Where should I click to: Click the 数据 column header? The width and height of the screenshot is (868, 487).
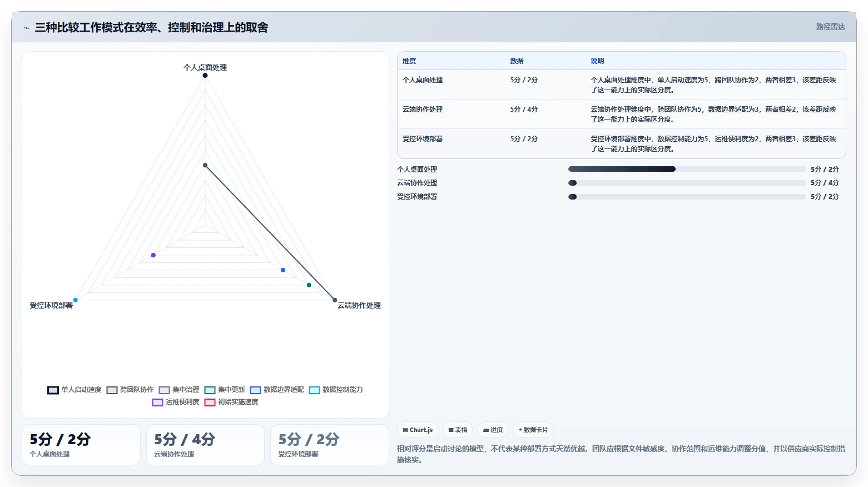point(517,61)
